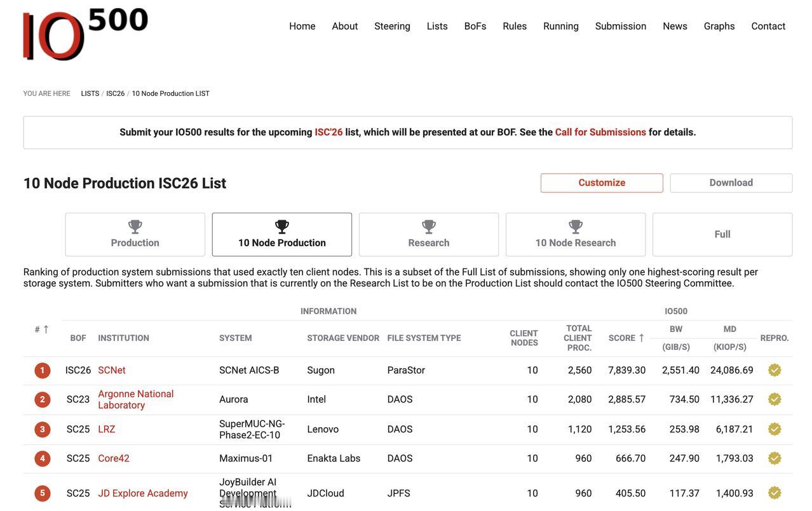Click rank badge number 1
The width and height of the screenshot is (812, 511).
pyautogui.click(x=43, y=370)
